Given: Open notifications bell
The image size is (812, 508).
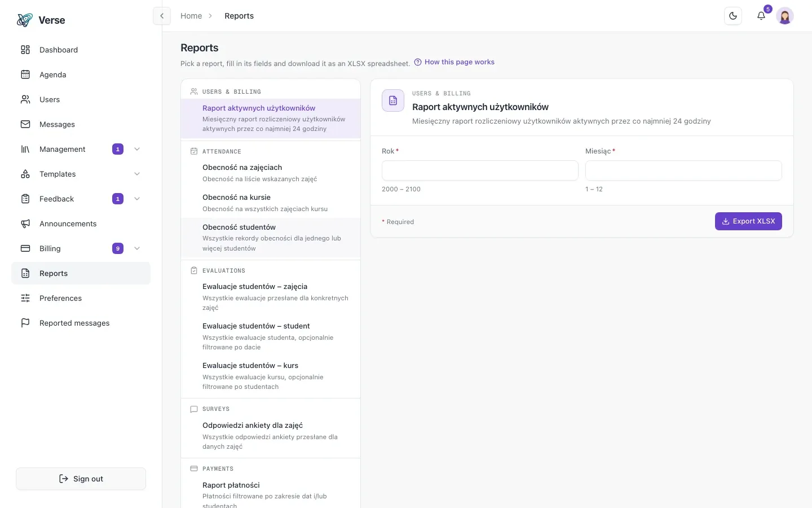Looking at the screenshot, I should coord(761,16).
